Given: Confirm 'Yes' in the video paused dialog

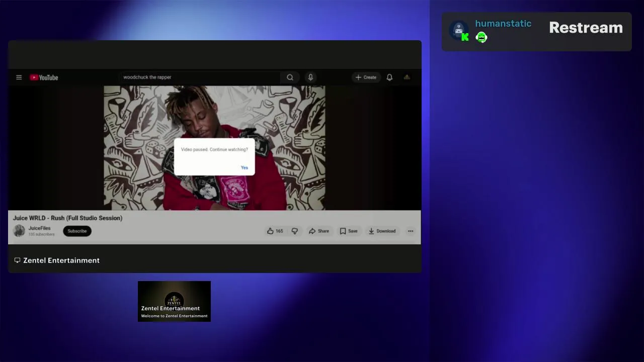Looking at the screenshot, I should [245, 167].
